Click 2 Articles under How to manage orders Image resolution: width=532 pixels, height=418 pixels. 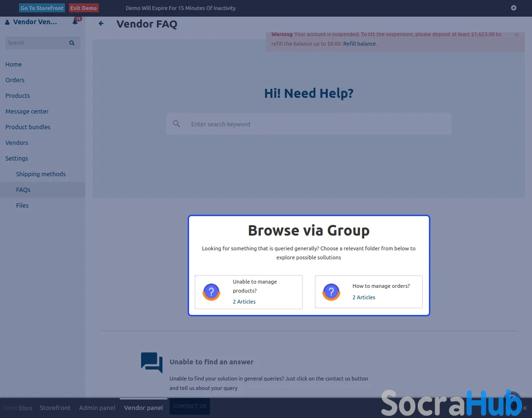click(364, 297)
